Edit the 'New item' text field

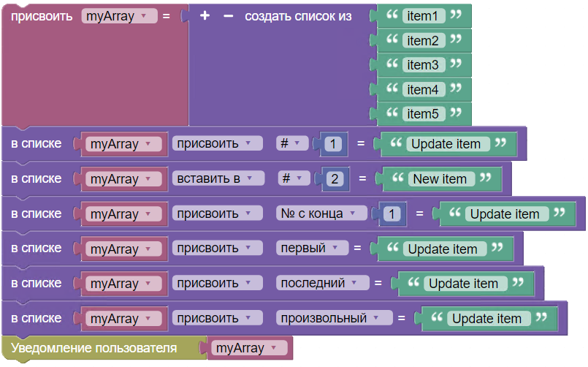[x=440, y=179]
